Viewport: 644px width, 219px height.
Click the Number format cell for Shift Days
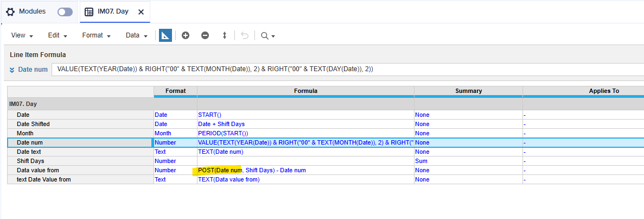coord(175,161)
